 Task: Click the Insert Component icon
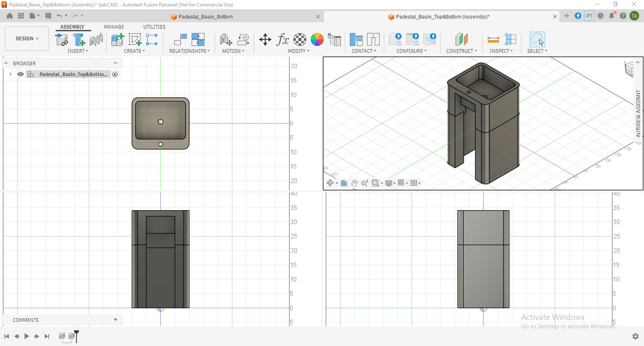62,39
